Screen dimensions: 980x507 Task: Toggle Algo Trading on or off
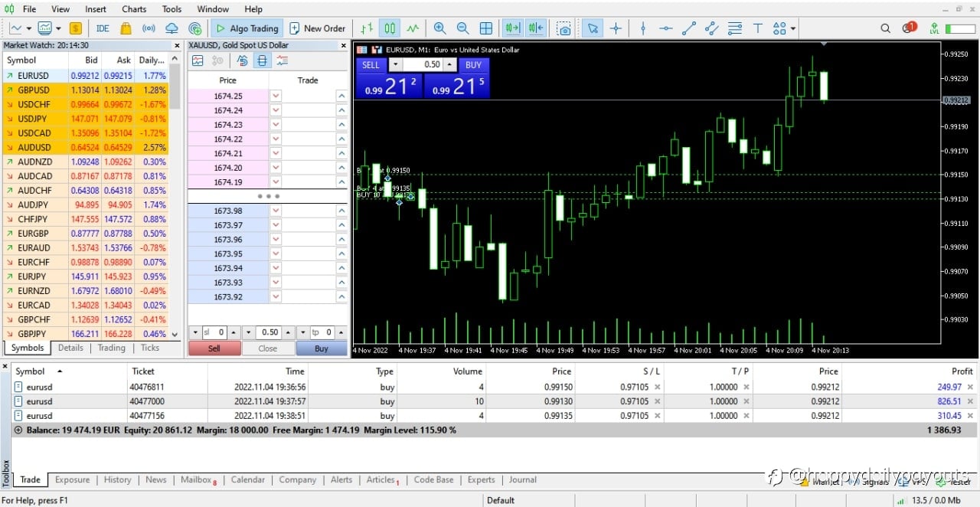(x=246, y=28)
